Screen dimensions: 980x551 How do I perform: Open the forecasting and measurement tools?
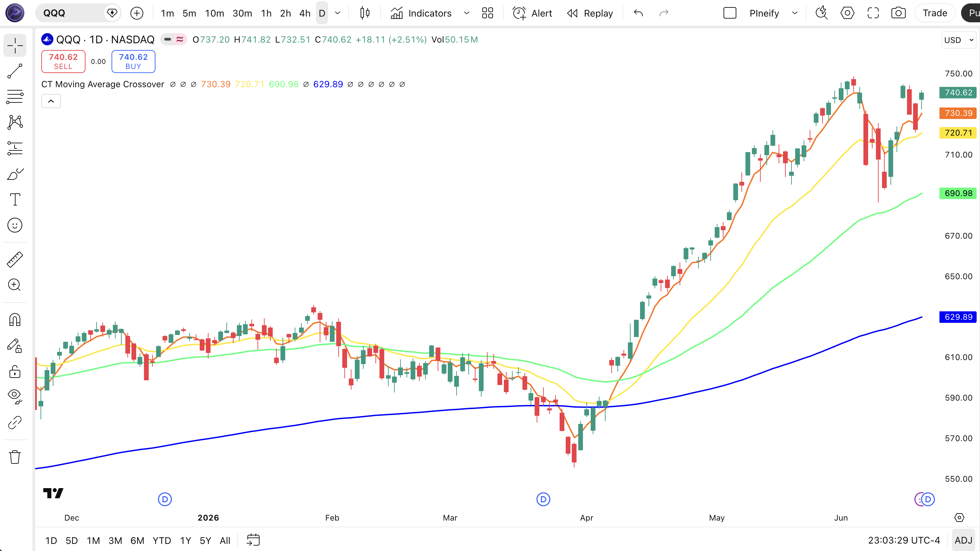[15, 148]
